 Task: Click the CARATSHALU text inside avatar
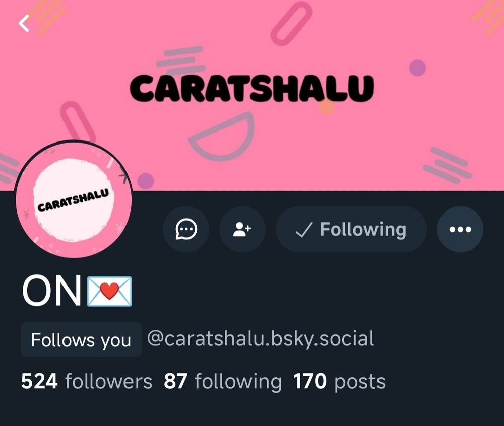74,200
